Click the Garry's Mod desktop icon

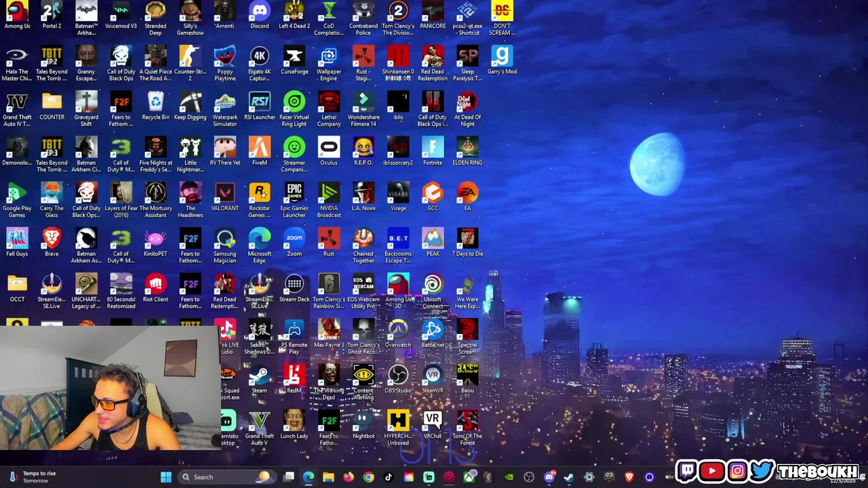[502, 61]
